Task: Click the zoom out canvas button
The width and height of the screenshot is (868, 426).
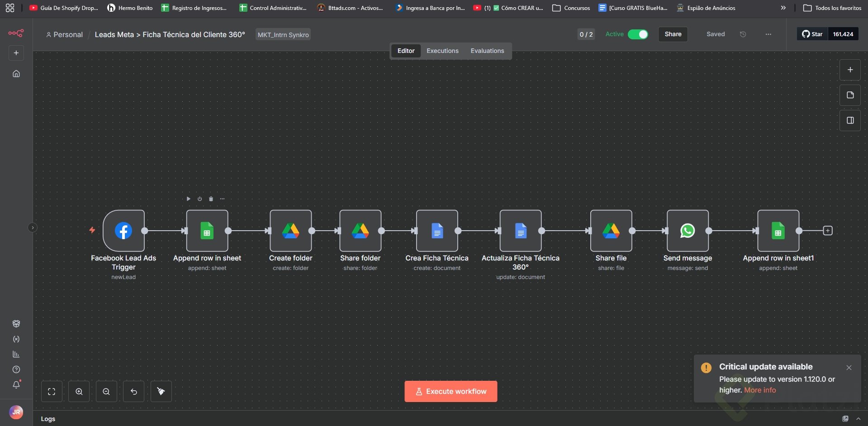Action: coord(106,392)
